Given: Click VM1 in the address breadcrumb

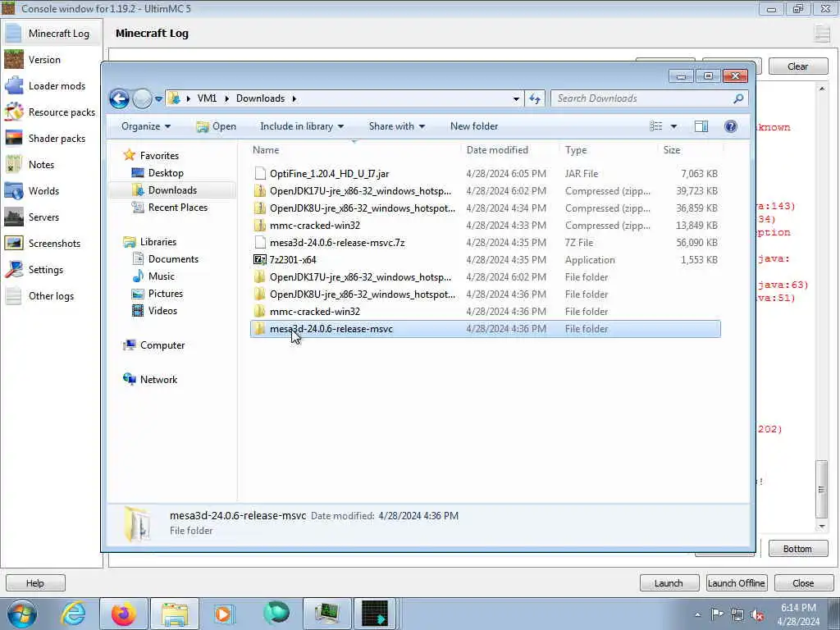Looking at the screenshot, I should 207,98.
